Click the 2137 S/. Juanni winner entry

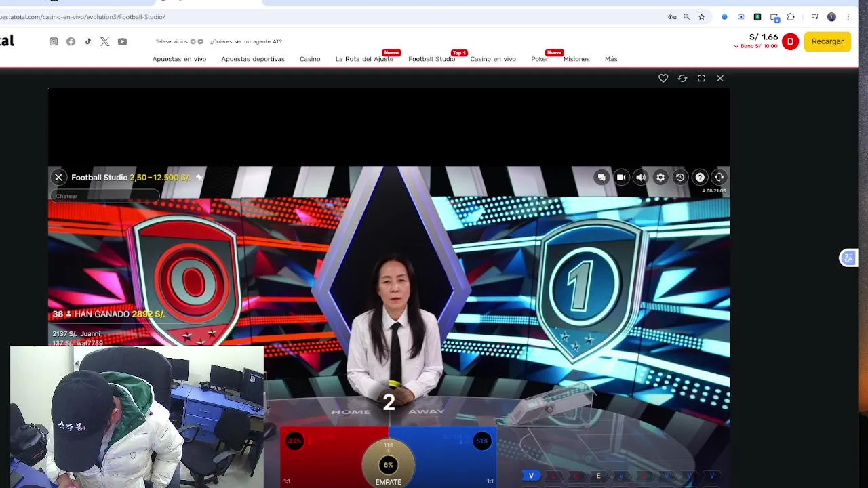click(76, 333)
